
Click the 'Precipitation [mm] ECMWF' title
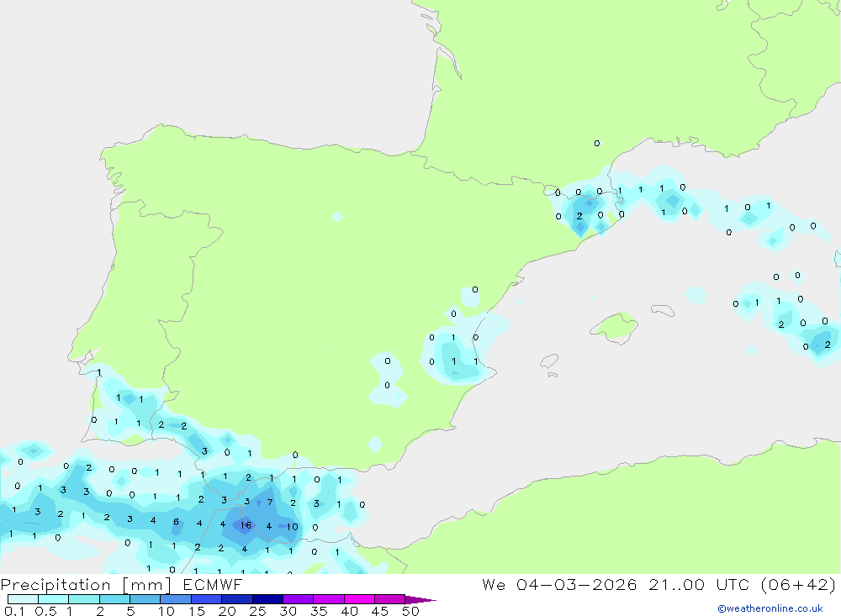tap(121, 584)
